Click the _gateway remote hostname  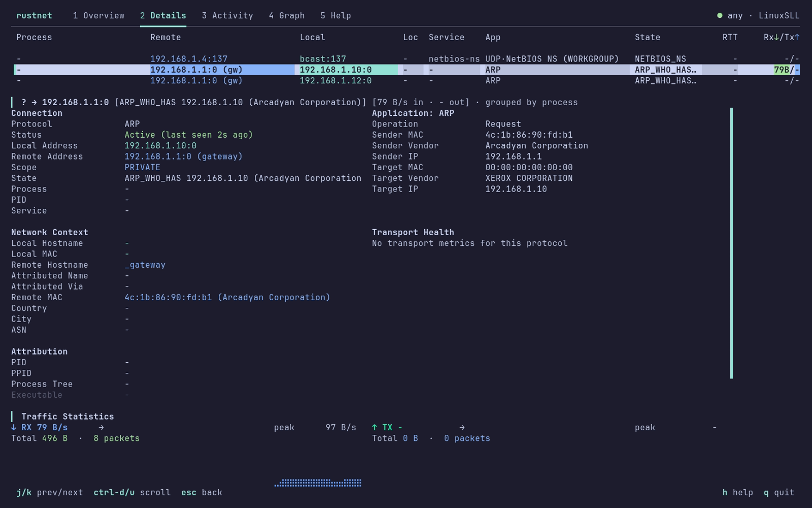(x=145, y=265)
